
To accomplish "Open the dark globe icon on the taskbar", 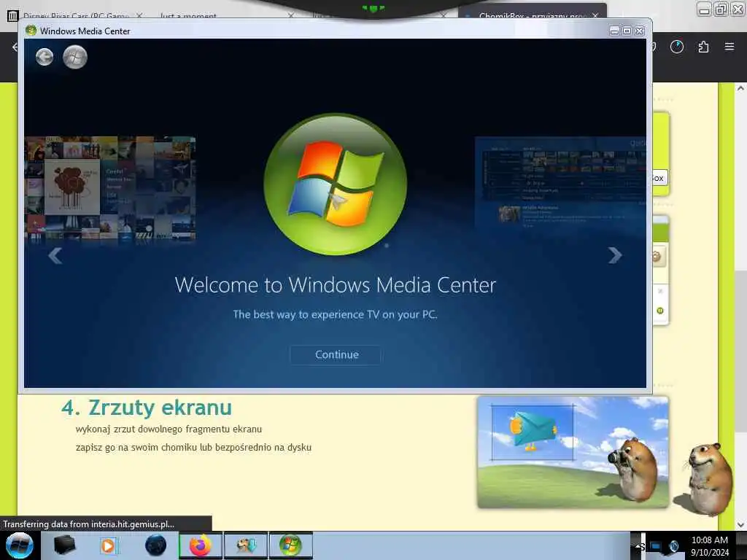I will [155, 545].
